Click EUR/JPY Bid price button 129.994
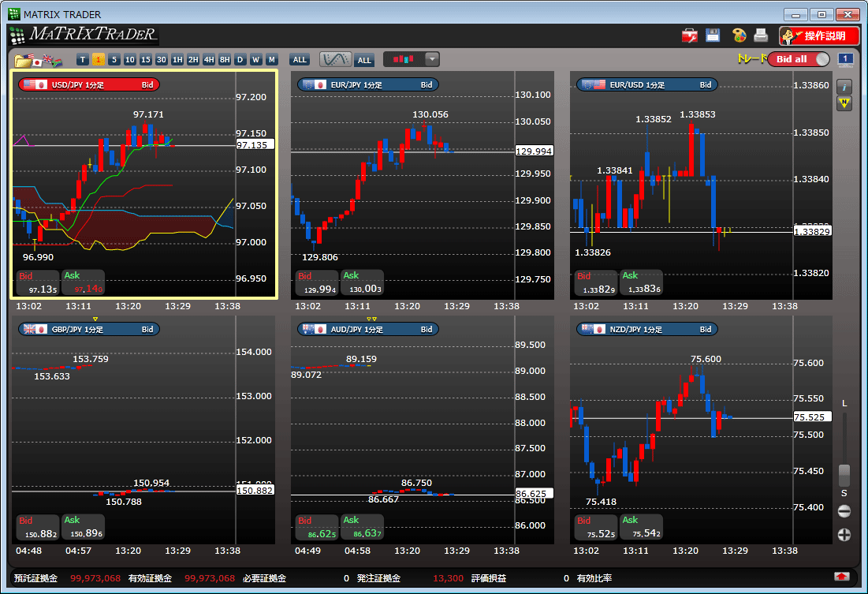 click(x=317, y=282)
